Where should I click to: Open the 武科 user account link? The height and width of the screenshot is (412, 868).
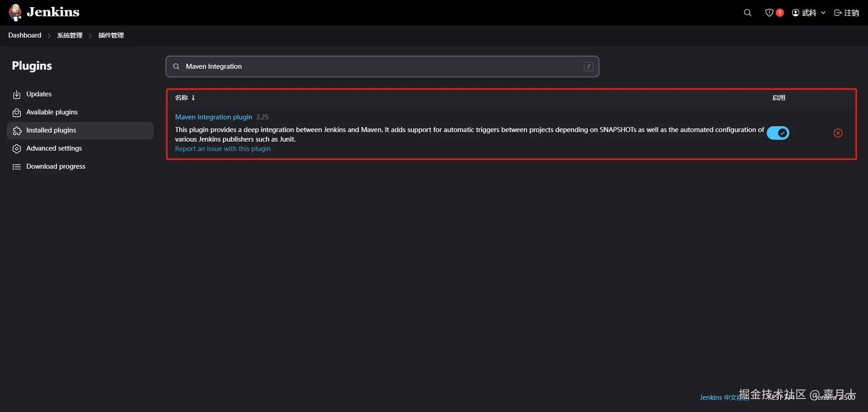coord(804,13)
